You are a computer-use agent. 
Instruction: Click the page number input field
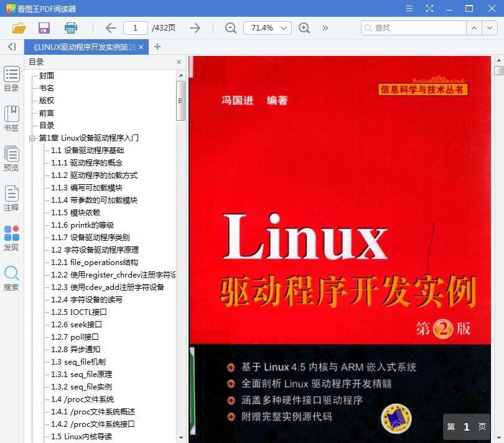[x=135, y=28]
